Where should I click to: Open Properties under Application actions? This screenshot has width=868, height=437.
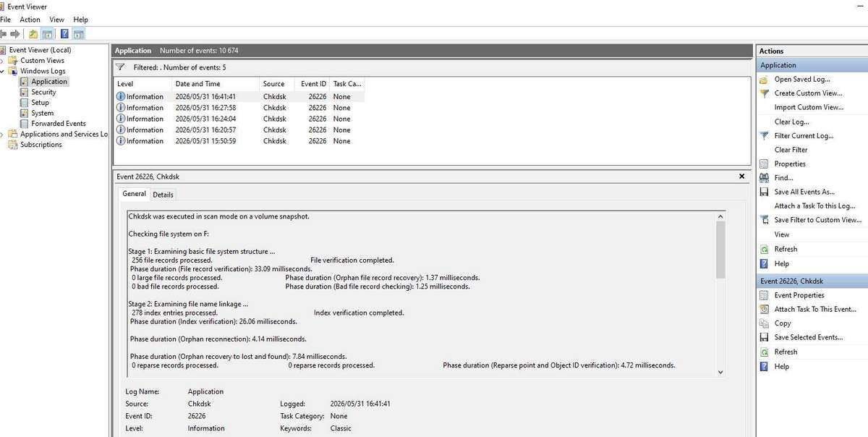[x=790, y=164]
